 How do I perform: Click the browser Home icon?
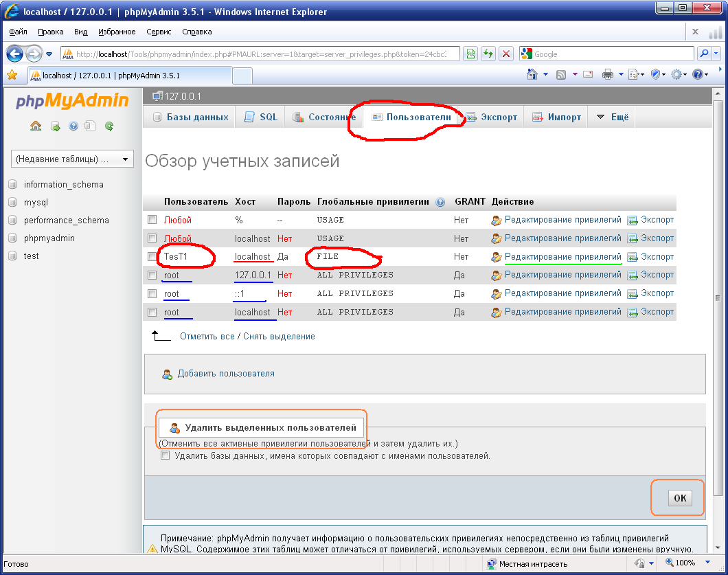pyautogui.click(x=532, y=74)
